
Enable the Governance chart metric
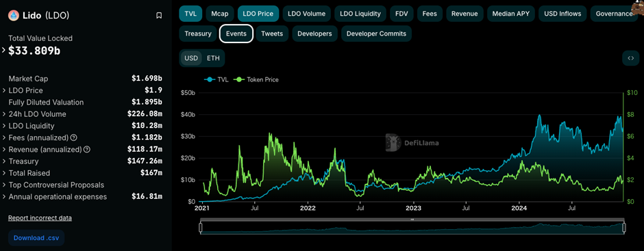pos(615,14)
